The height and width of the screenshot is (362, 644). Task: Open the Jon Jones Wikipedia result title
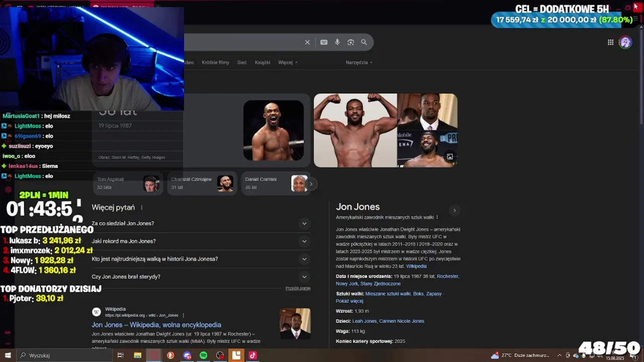[156, 325]
